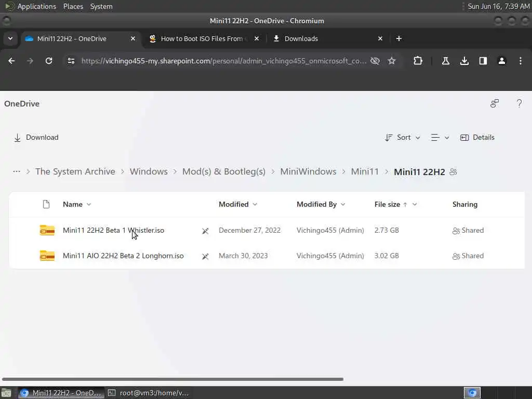Switch to root@vm3 terminal in the taskbar

(x=148, y=393)
